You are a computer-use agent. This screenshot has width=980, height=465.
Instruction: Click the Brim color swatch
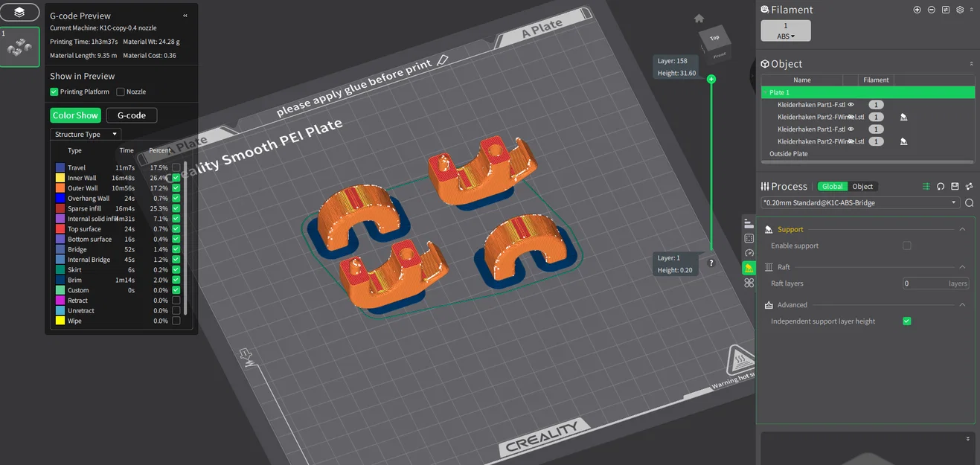(60, 280)
